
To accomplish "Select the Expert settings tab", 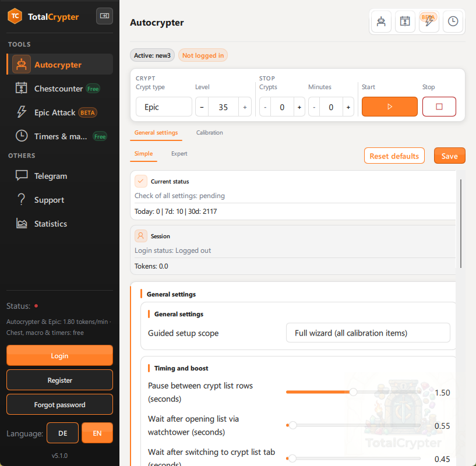I will 179,154.
